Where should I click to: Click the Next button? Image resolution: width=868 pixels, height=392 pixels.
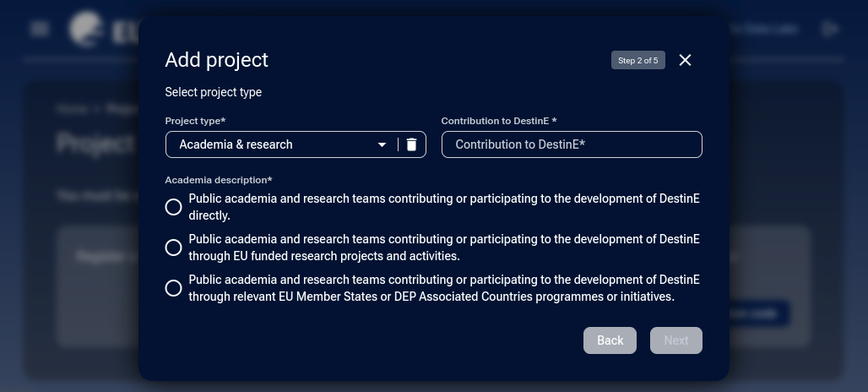tap(675, 340)
